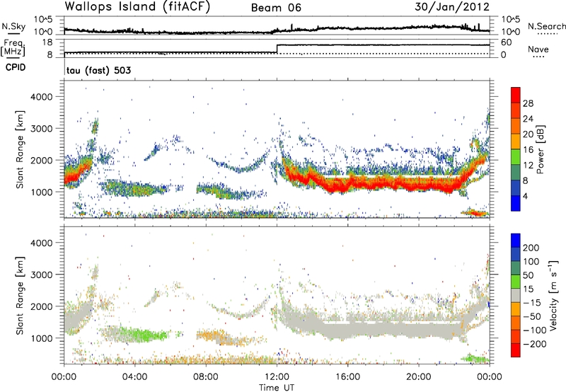Screen dimensions: 566x392
Task: Click the '-200' tick on the velocity colorbar
Action: [x=535, y=344]
